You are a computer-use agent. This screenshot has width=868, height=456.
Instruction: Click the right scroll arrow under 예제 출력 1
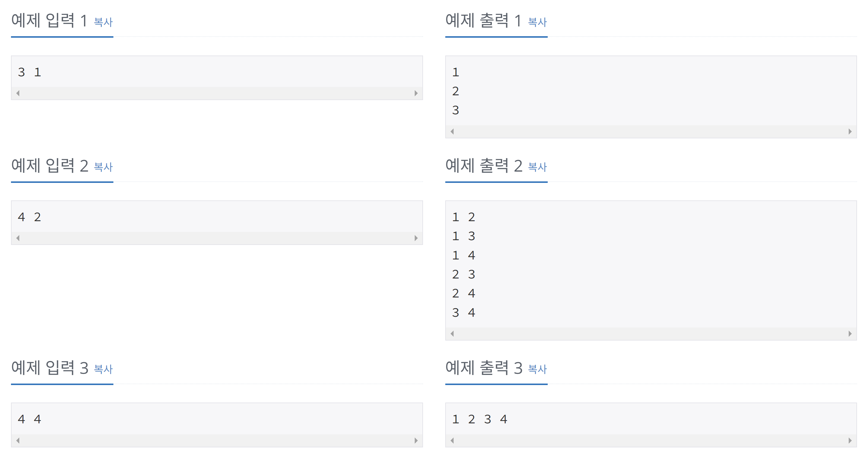(x=850, y=131)
